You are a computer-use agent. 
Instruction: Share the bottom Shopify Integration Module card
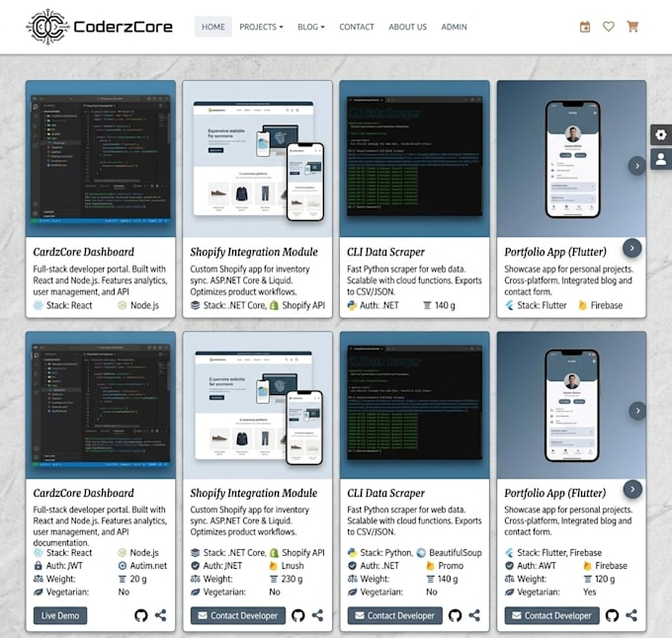tap(317, 615)
